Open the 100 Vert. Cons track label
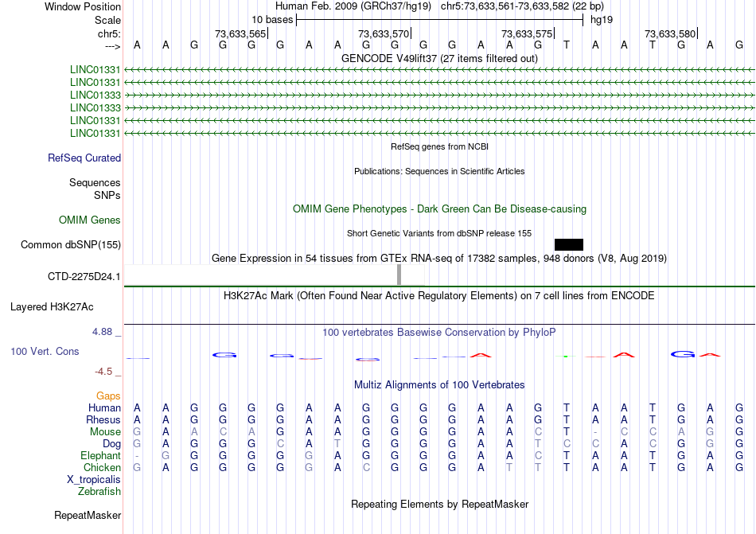The height and width of the screenshot is (534, 756). click(x=45, y=351)
